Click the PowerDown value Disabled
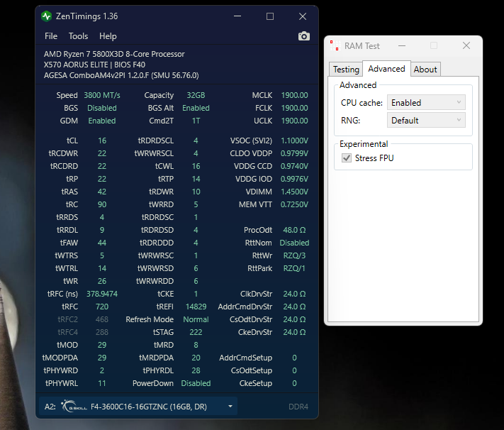 196,383
